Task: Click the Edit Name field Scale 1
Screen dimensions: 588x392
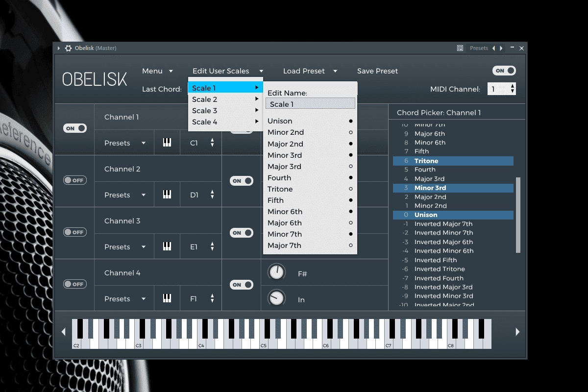Action: coord(310,104)
